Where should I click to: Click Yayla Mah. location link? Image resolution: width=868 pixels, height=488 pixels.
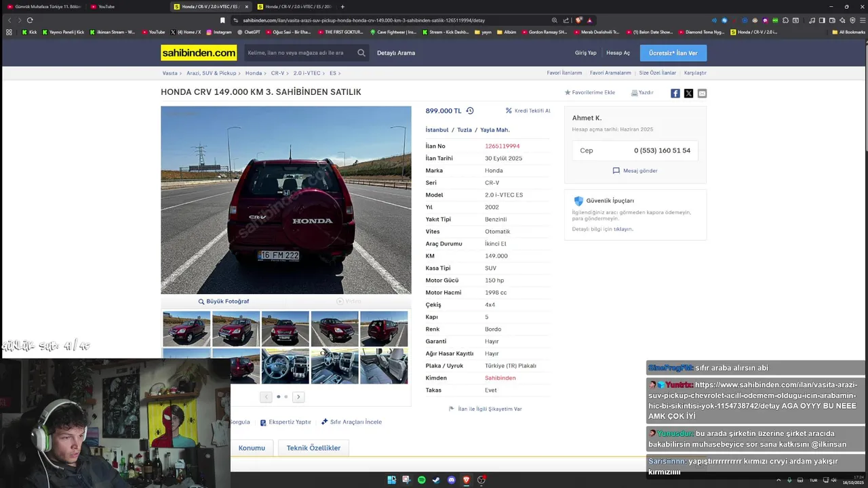[495, 129]
